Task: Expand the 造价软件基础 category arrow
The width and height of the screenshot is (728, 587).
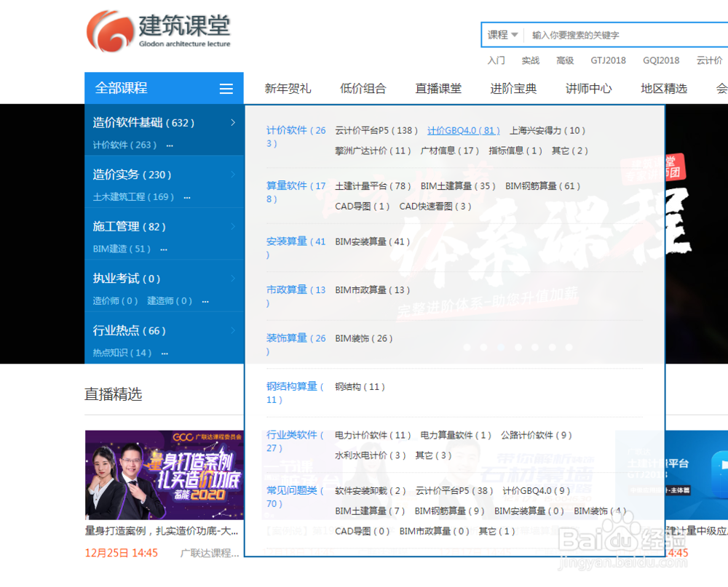Action: click(x=233, y=122)
